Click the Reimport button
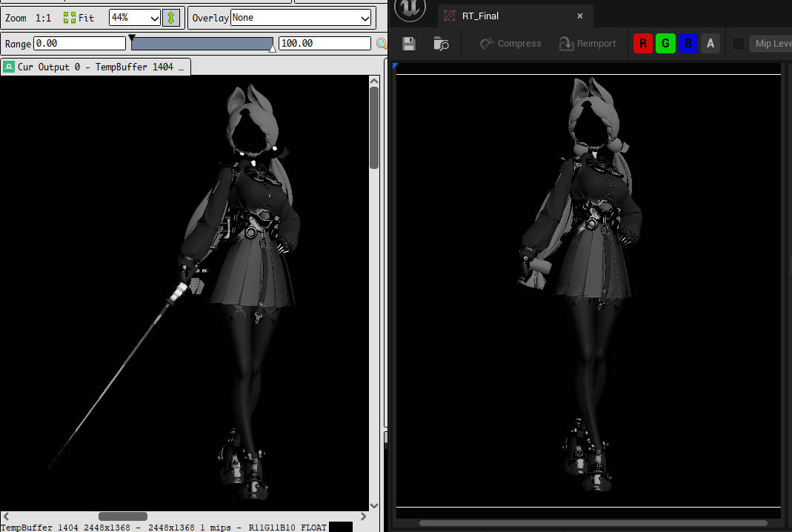Viewport: 792px width, 532px height. point(588,44)
